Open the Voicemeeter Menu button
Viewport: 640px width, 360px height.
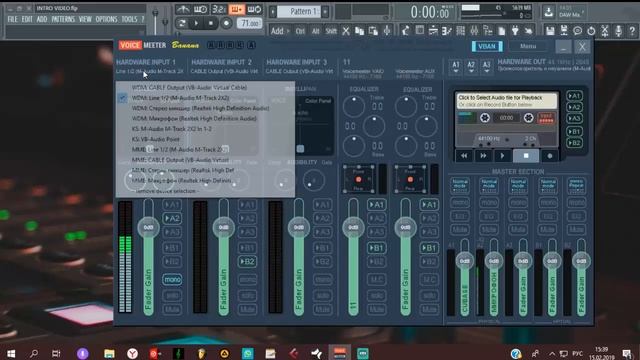pos(528,46)
